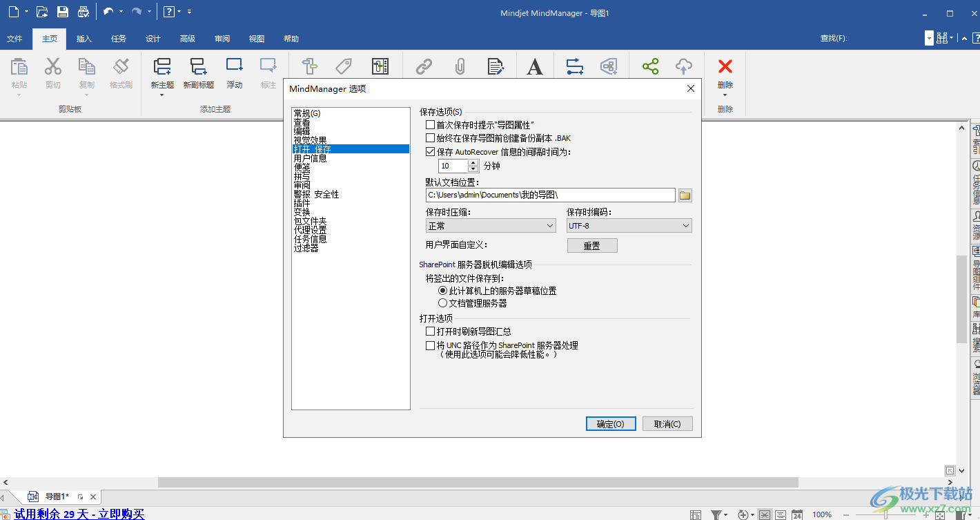
Task: Click the 剪切 scissors icon
Action: pos(53,66)
